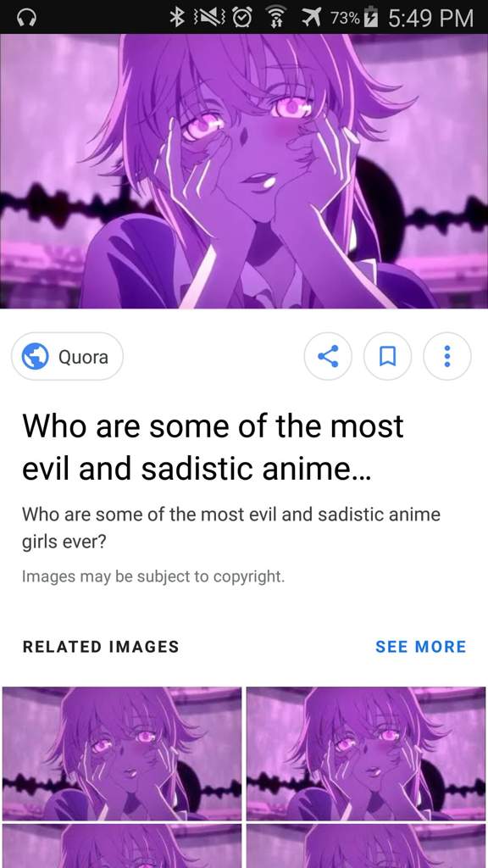Open the main purple anime image

[244, 171]
